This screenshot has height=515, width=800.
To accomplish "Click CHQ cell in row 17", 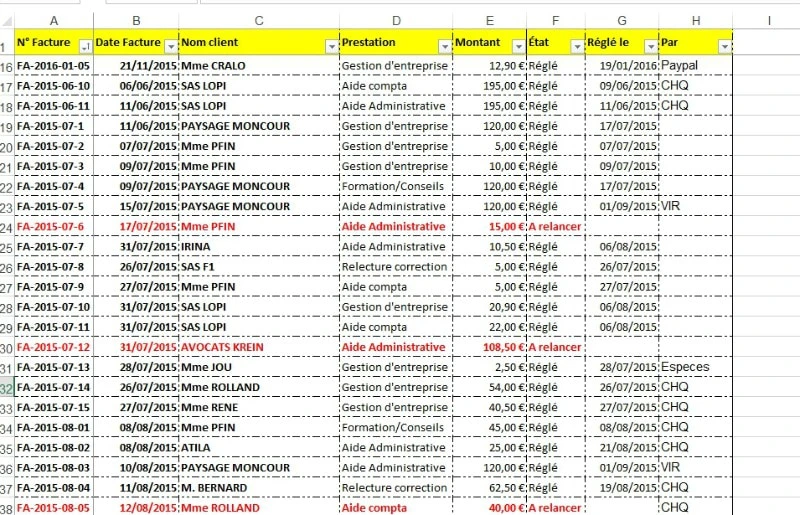I will (x=695, y=86).
